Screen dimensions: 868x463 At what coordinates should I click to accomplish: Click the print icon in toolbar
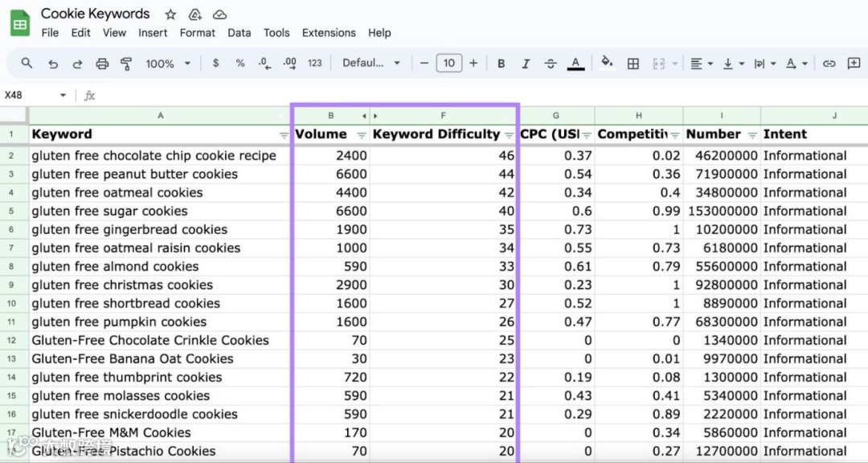102,64
